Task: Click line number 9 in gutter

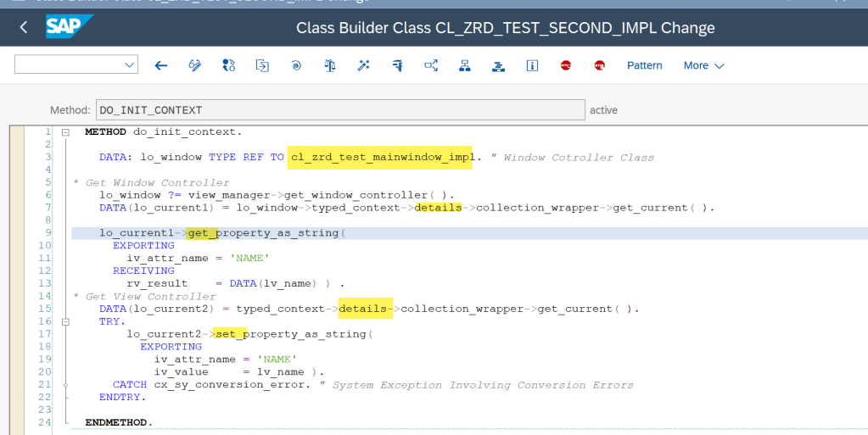Action: [x=48, y=233]
